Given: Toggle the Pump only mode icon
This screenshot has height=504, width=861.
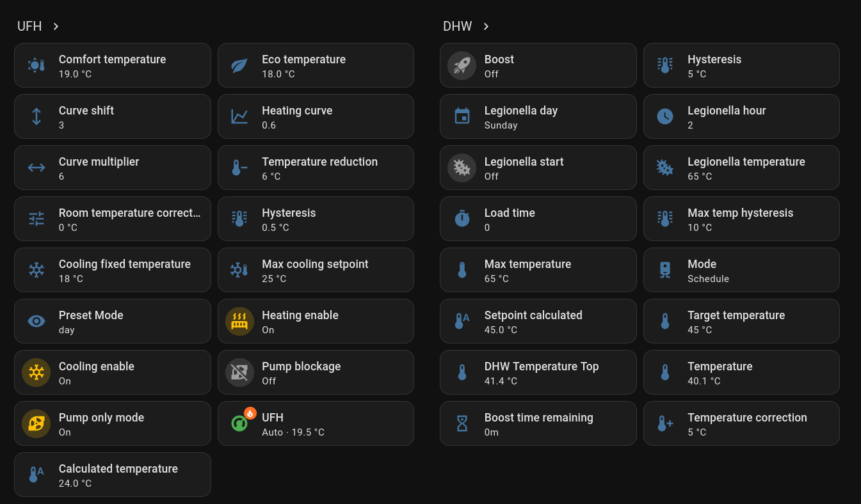Looking at the screenshot, I should click(x=36, y=423).
